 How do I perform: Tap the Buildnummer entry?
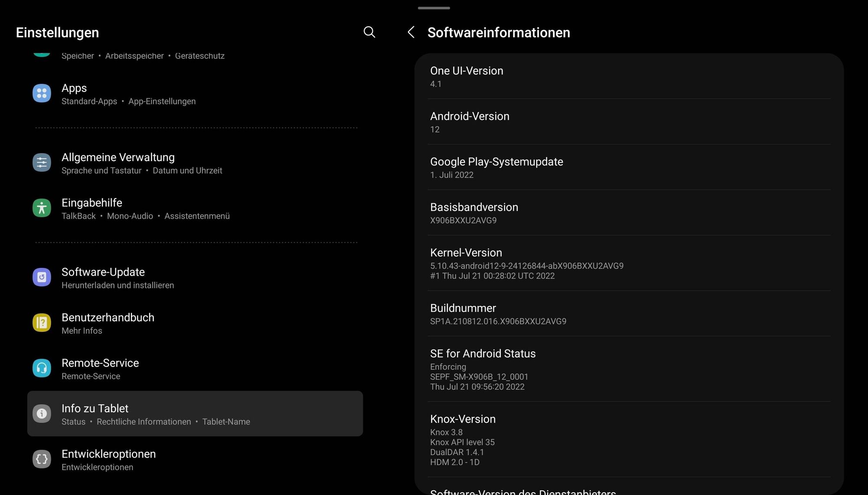pos(628,314)
